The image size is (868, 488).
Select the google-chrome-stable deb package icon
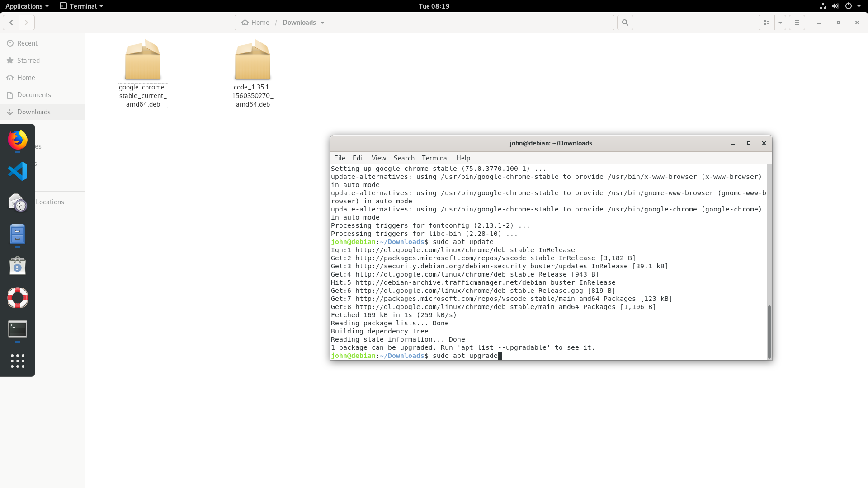click(x=143, y=60)
